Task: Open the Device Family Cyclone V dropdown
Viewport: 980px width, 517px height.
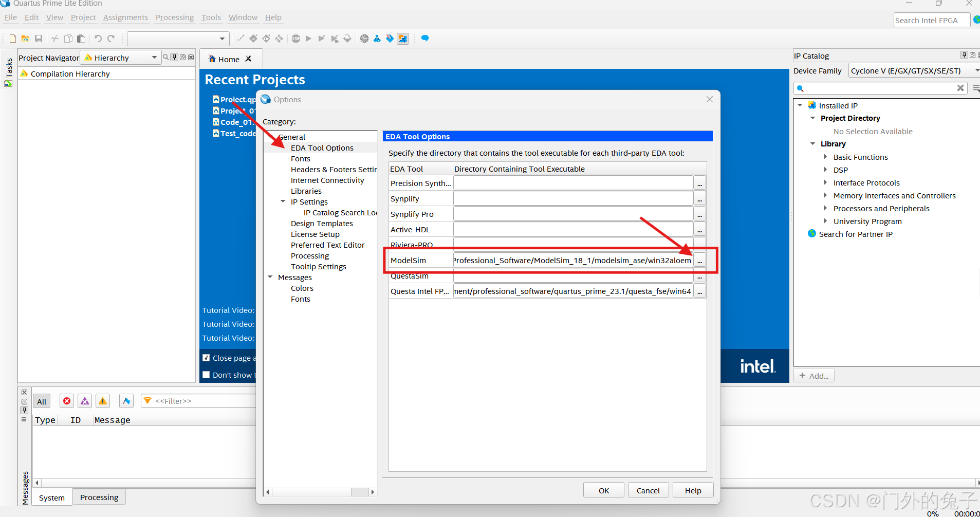Action: coord(914,71)
